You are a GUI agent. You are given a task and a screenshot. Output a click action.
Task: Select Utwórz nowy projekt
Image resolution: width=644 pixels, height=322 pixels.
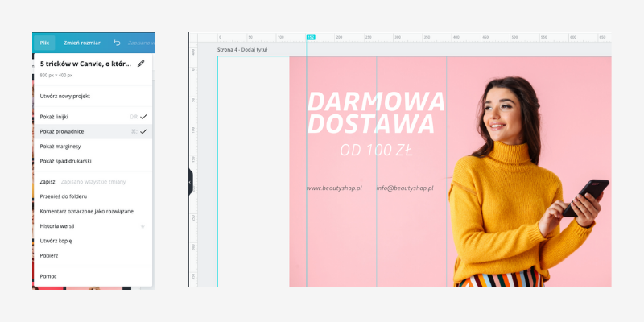93,96
